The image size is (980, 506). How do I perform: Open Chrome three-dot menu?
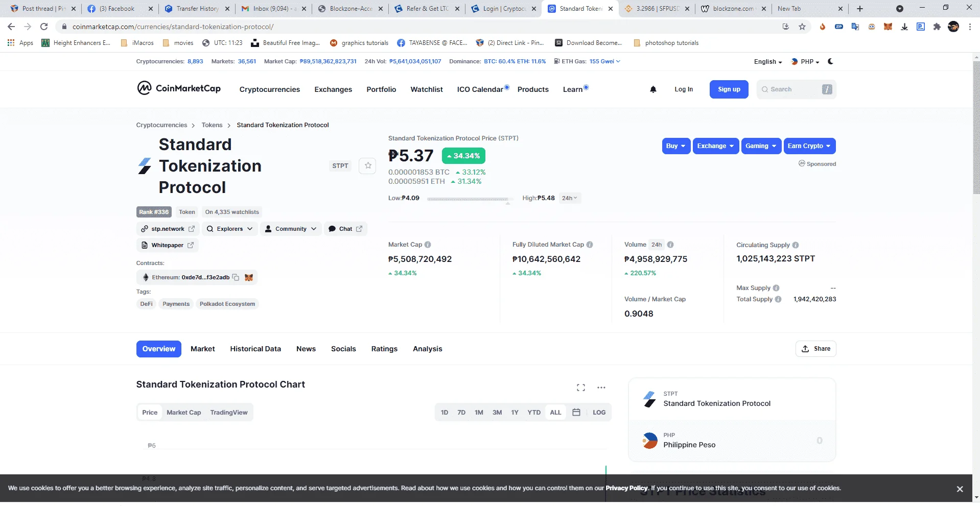(970, 27)
